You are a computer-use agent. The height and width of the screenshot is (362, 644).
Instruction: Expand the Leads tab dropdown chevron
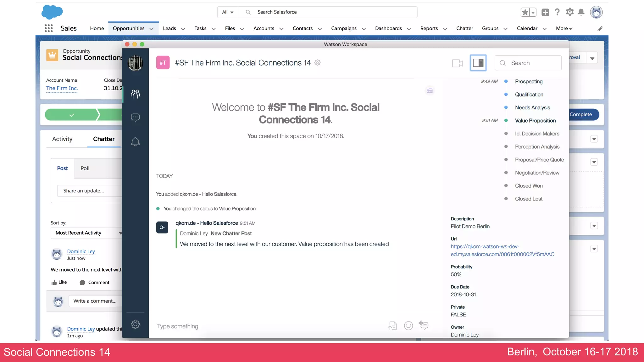[x=183, y=29]
